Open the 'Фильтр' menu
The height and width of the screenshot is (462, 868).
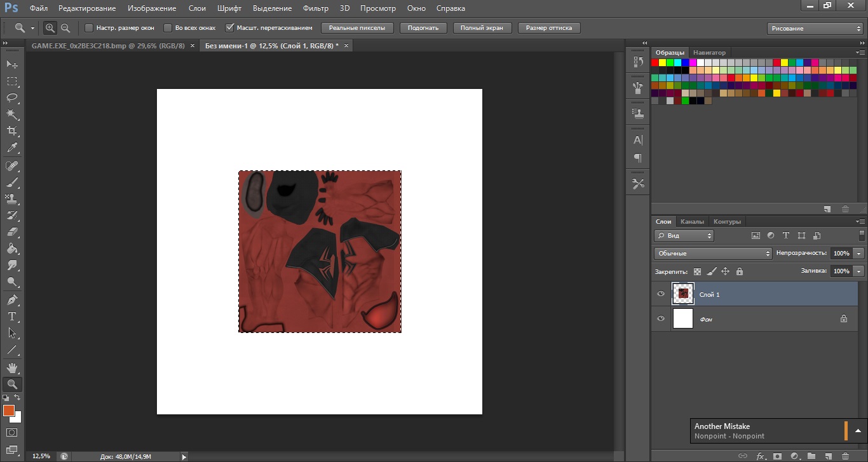(x=316, y=8)
